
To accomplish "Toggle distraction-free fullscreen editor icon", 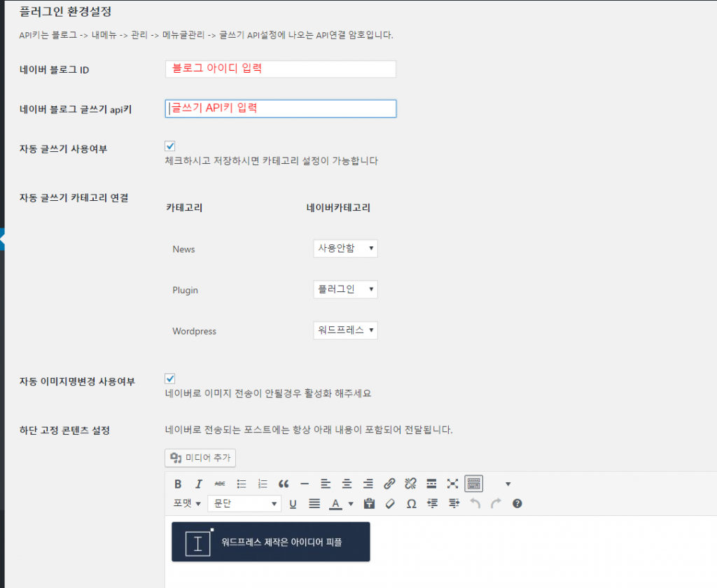I will [452, 484].
